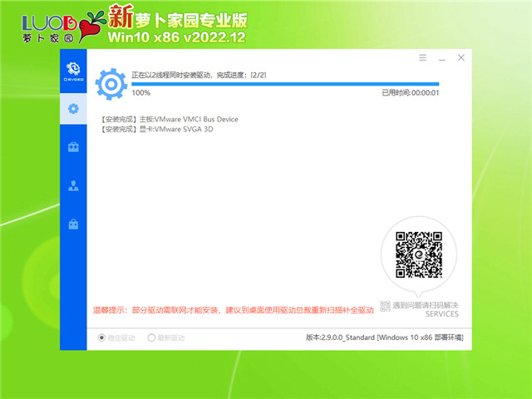The width and height of the screenshot is (532, 399).
Task: Click the VMware SVGA 3D entry
Action: pyautogui.click(x=155, y=130)
